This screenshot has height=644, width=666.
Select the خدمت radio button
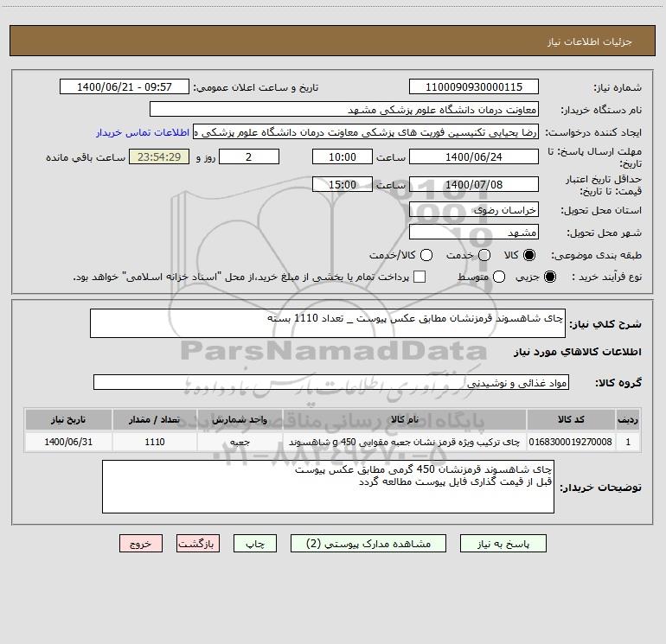click(x=484, y=255)
